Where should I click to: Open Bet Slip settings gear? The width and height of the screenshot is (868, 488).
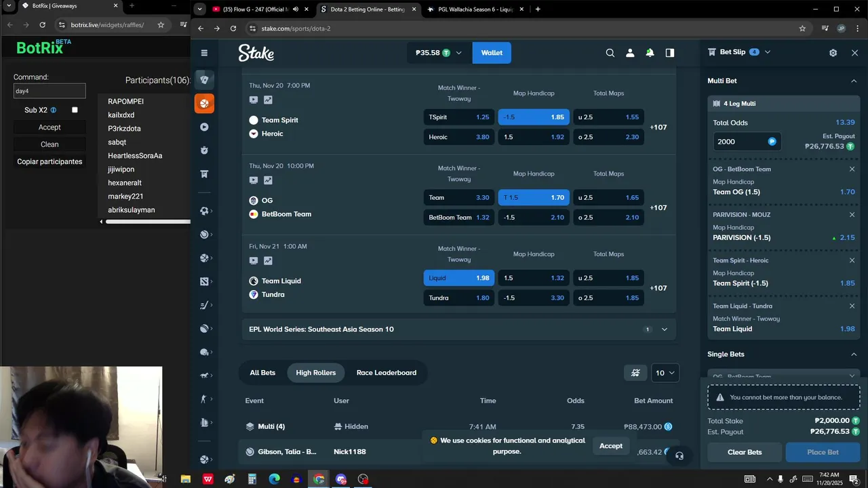coord(833,53)
